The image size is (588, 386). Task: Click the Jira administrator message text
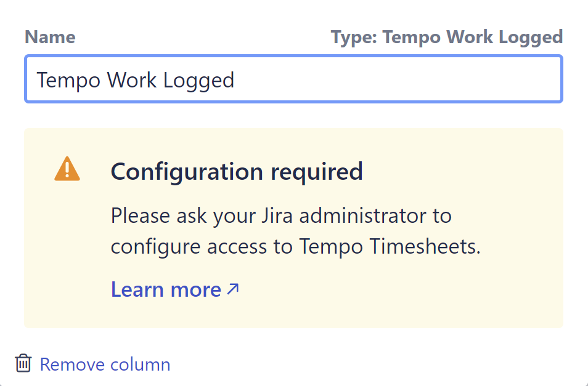pyautogui.click(x=280, y=215)
